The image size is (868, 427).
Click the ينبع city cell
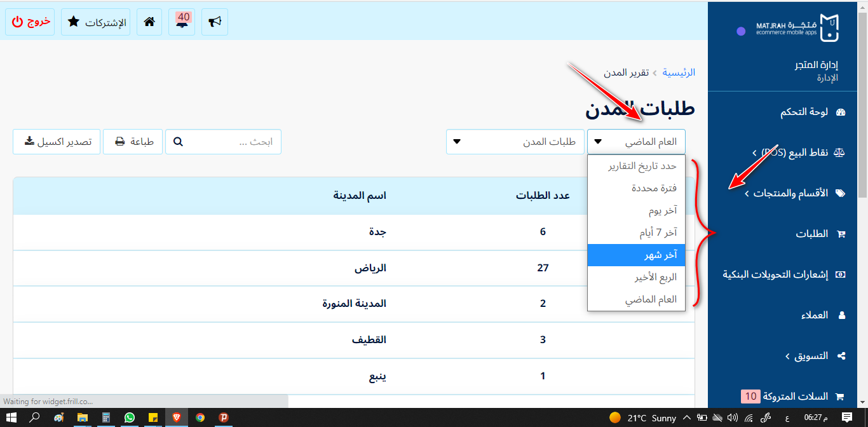[377, 376]
